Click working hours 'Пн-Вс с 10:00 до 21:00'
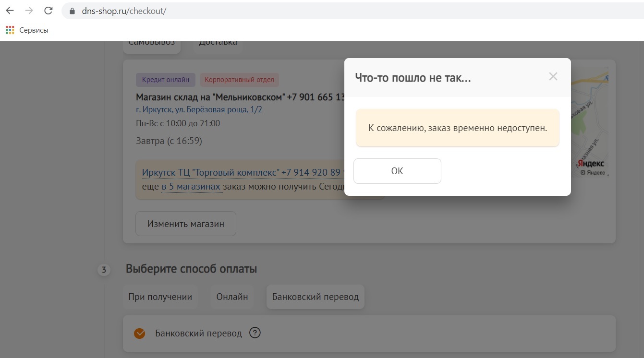This screenshot has width=644, height=358. tap(178, 123)
